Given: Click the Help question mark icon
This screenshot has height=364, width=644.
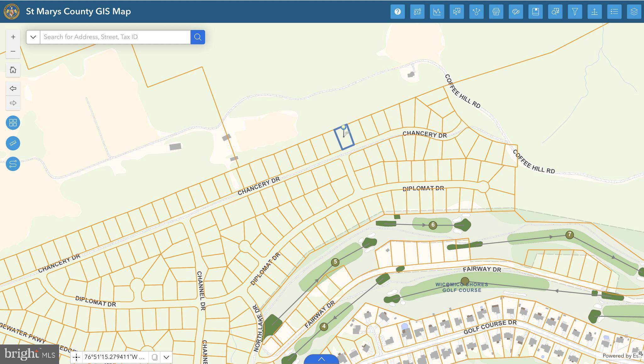Looking at the screenshot, I should tap(397, 12).
